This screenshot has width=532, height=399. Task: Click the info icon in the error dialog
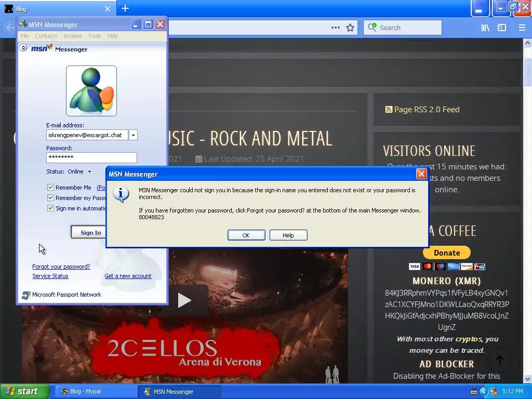[x=121, y=194]
